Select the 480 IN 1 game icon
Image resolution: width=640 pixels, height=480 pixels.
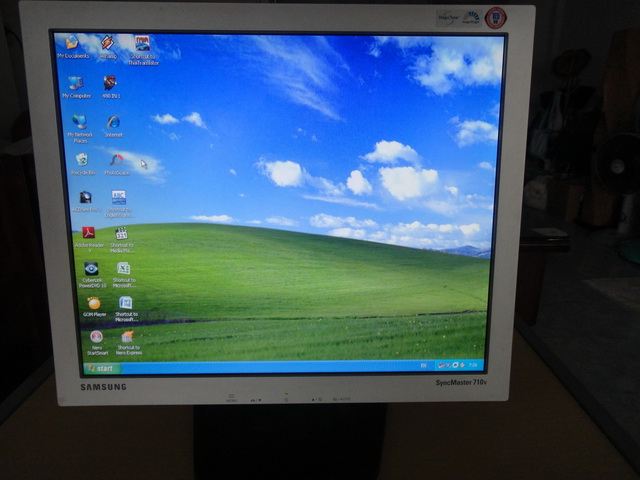(x=110, y=83)
